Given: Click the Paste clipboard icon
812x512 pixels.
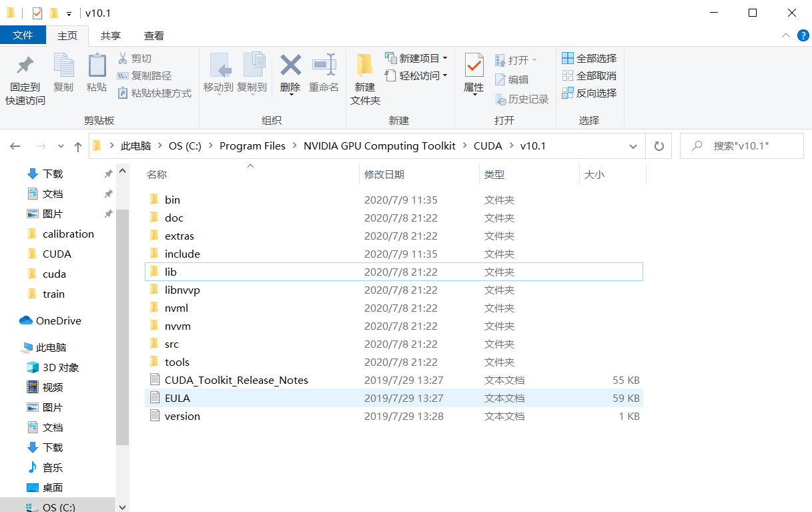Looking at the screenshot, I should click(97, 66).
